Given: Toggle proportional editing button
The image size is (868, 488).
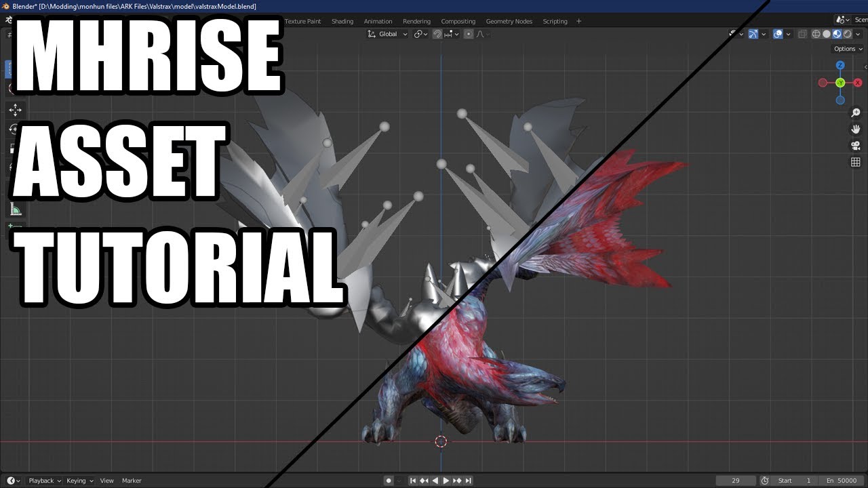Looking at the screenshot, I should click(469, 34).
